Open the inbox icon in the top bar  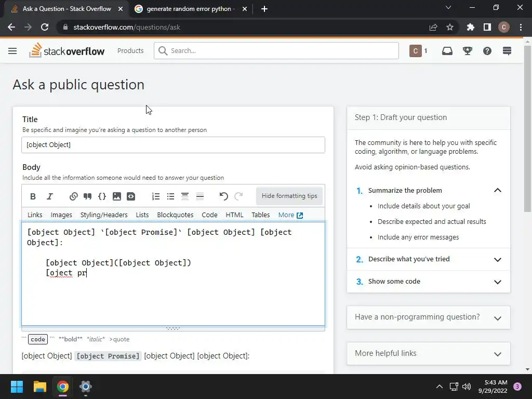(x=447, y=51)
